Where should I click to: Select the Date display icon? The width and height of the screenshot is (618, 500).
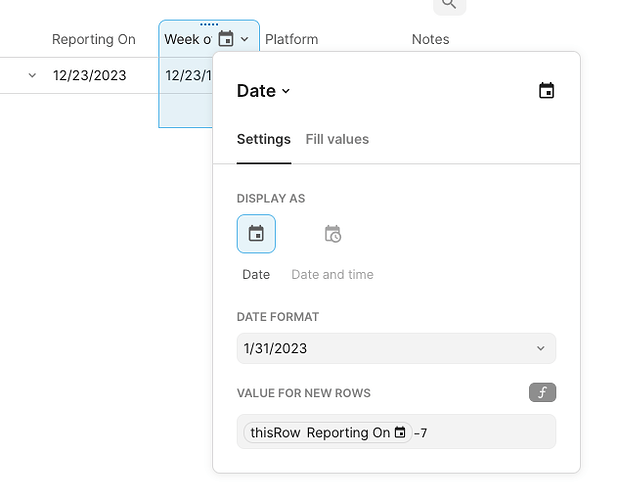pos(256,234)
